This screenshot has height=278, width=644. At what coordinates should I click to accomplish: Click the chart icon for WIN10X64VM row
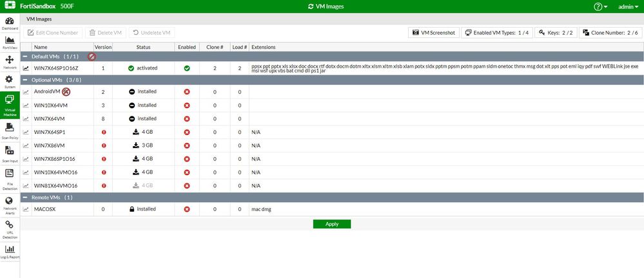tap(26, 106)
